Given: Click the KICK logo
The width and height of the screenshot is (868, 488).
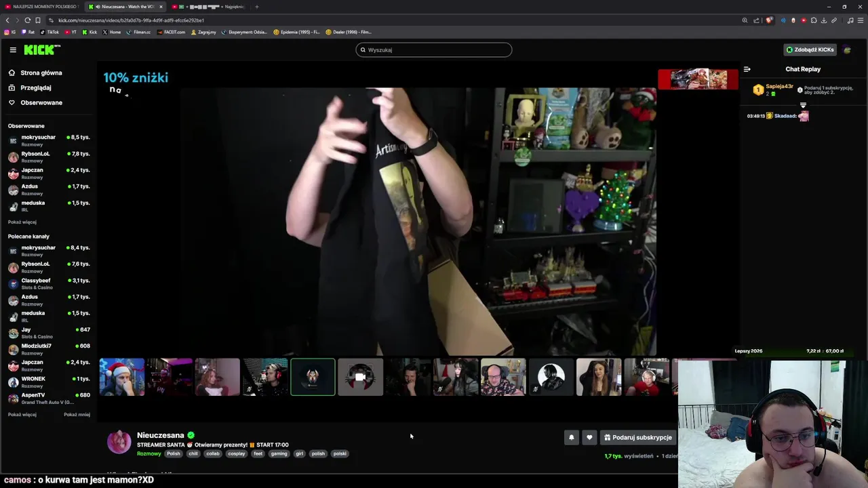Looking at the screenshot, I should click(42, 49).
